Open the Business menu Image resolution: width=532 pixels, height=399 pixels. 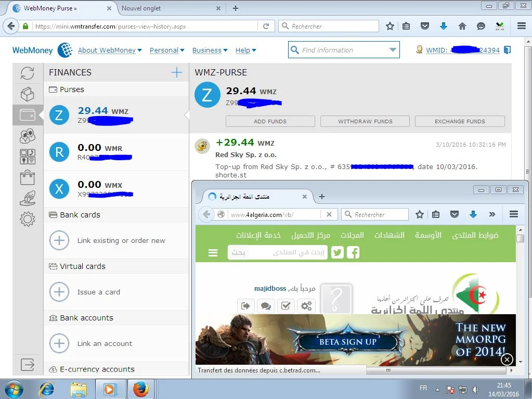tap(210, 50)
